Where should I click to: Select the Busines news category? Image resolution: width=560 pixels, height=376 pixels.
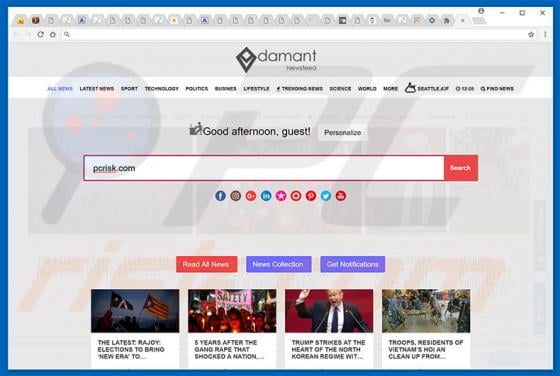(225, 89)
